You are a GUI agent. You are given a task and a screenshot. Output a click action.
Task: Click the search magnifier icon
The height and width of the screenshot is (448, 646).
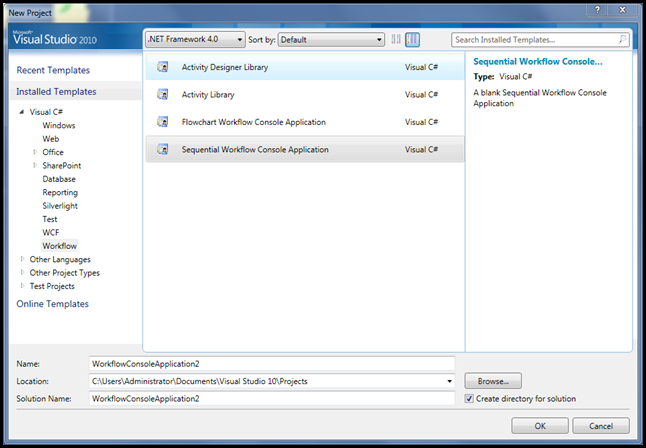tap(622, 40)
